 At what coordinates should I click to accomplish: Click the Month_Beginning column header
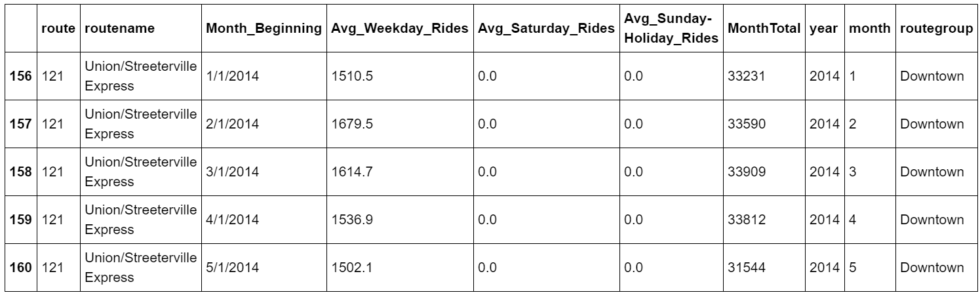tap(264, 29)
